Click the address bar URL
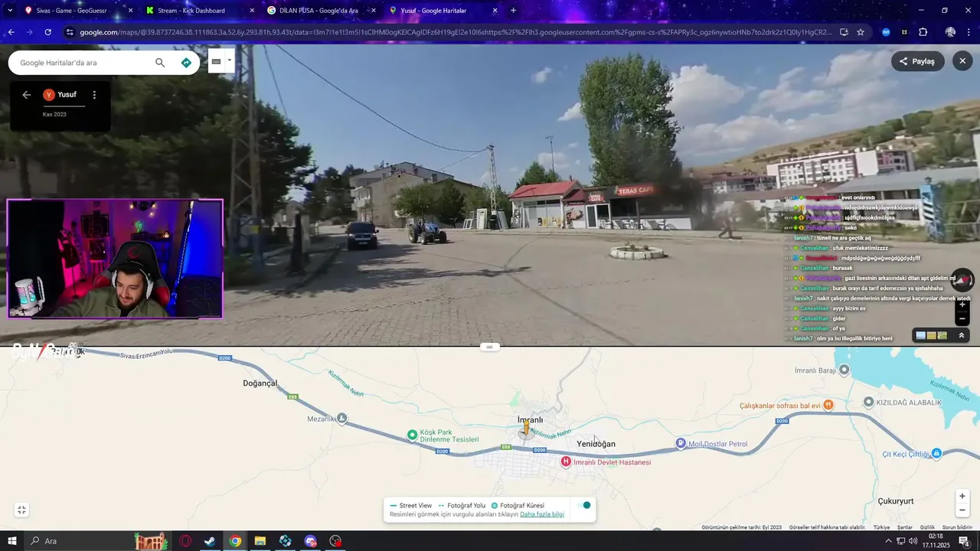 coord(455,32)
